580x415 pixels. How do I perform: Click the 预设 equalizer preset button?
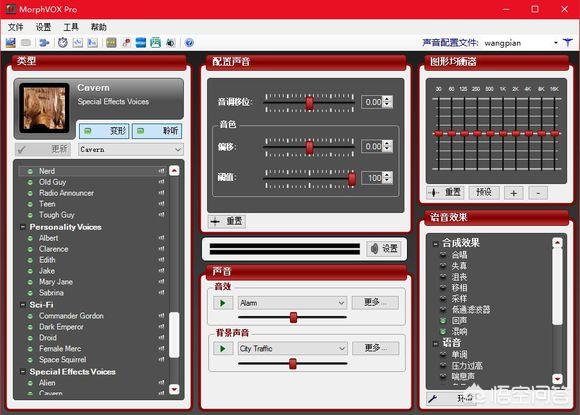click(484, 193)
